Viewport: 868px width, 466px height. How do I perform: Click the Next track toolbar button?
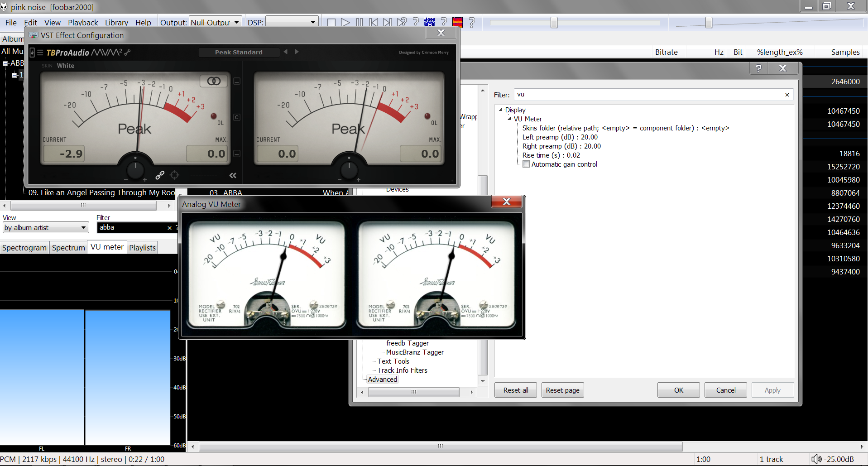(x=387, y=22)
